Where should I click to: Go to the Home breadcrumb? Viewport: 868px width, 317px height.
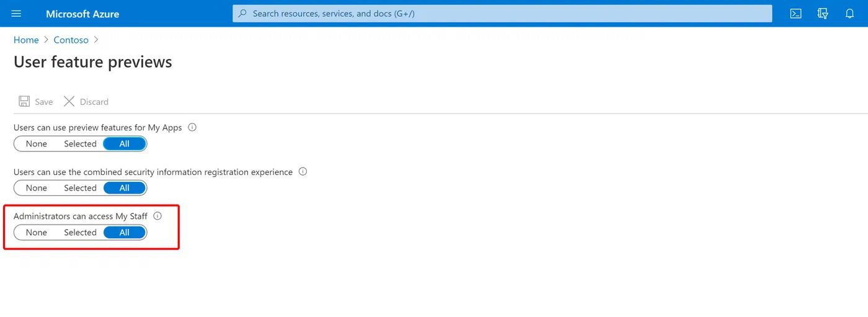tap(26, 40)
